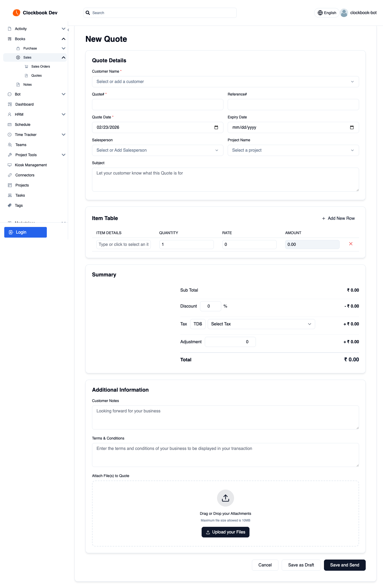
Task: Click the Teams sidebar icon
Action: [x=10, y=145]
